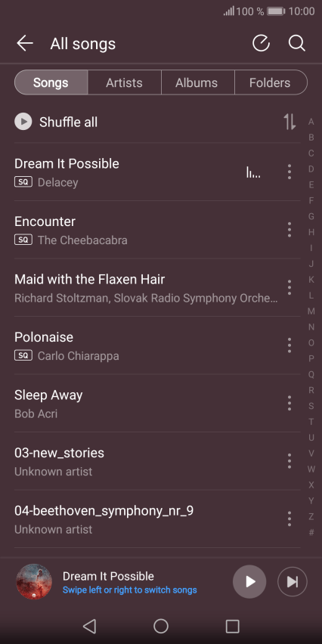This screenshot has height=644, width=322.
Task: Open the now playing album art thumbnail
Action: [x=34, y=581]
